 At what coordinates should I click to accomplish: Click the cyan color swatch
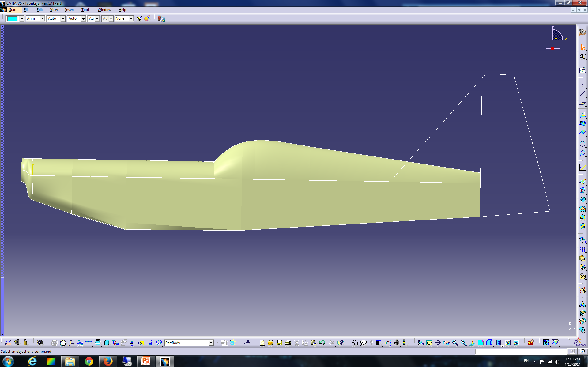click(x=13, y=19)
